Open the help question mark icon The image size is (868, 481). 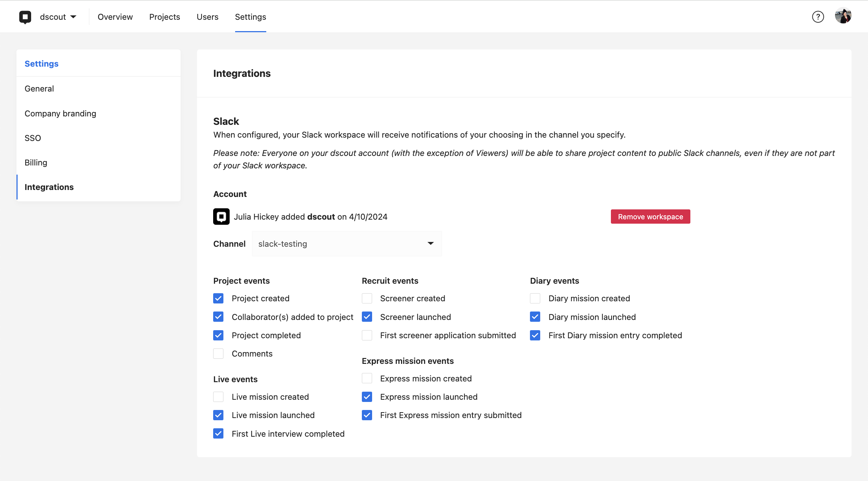[818, 17]
